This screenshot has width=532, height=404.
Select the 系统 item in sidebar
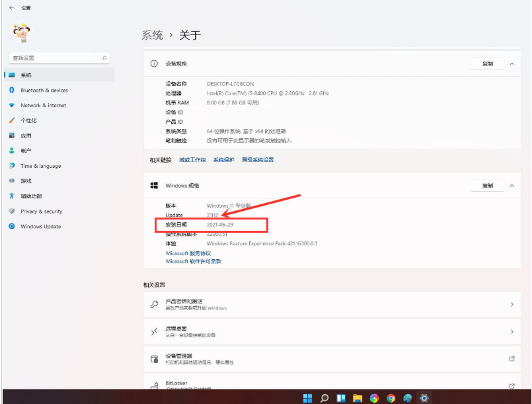(59, 75)
